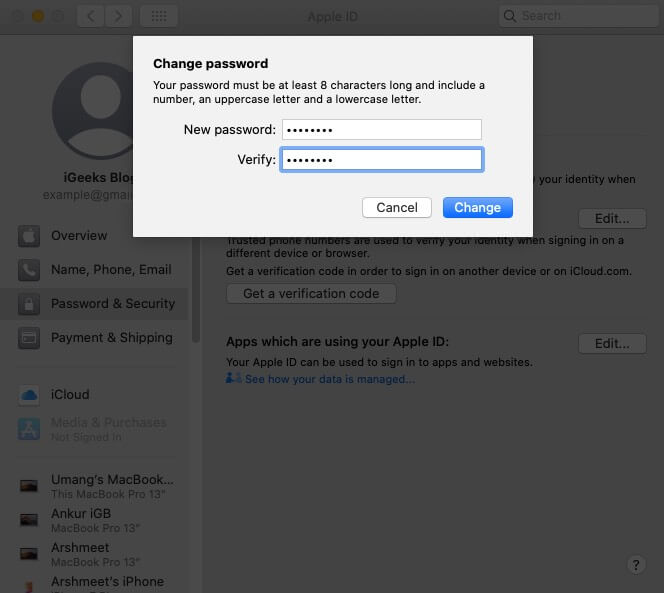Click the Media & Purchases App Store icon

click(x=30, y=429)
